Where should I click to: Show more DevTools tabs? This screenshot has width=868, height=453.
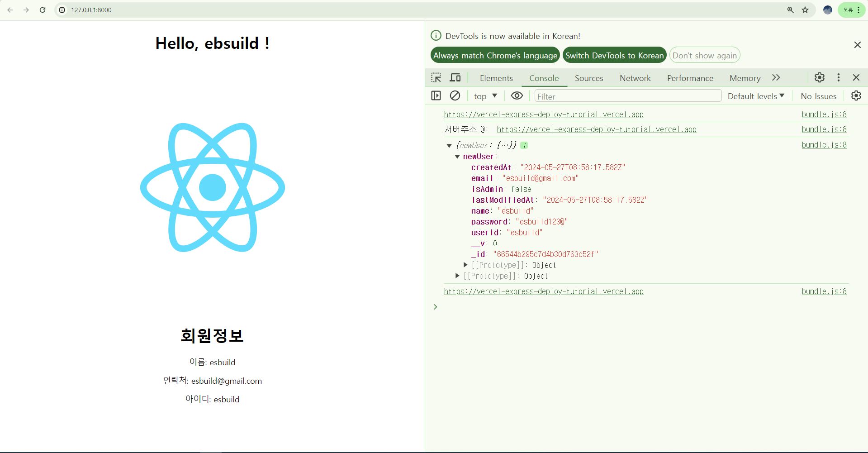coord(776,78)
